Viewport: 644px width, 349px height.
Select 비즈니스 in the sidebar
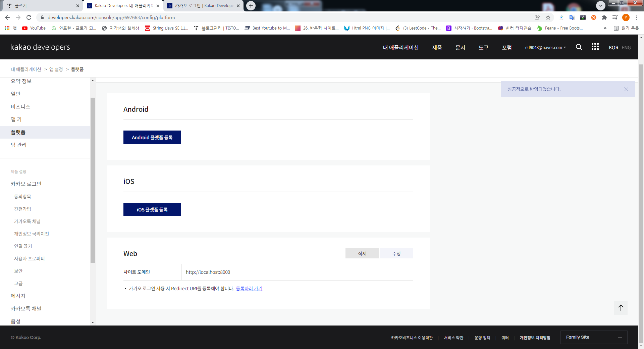click(x=20, y=107)
